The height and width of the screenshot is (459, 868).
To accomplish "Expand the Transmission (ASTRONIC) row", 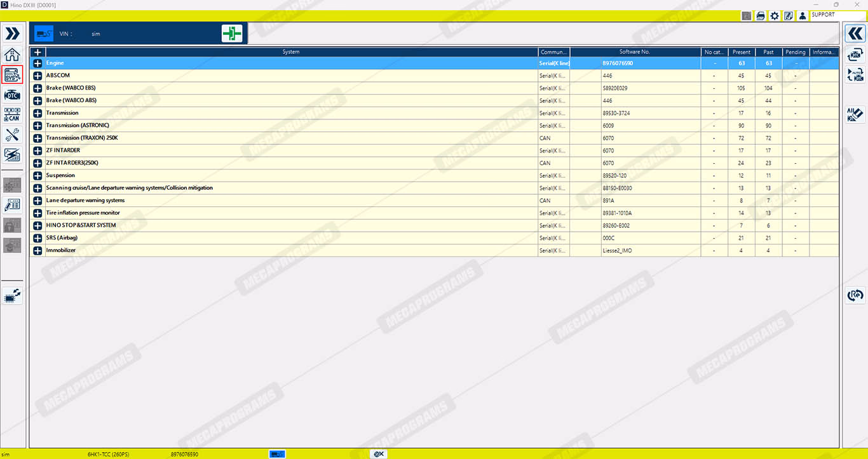I will point(37,126).
